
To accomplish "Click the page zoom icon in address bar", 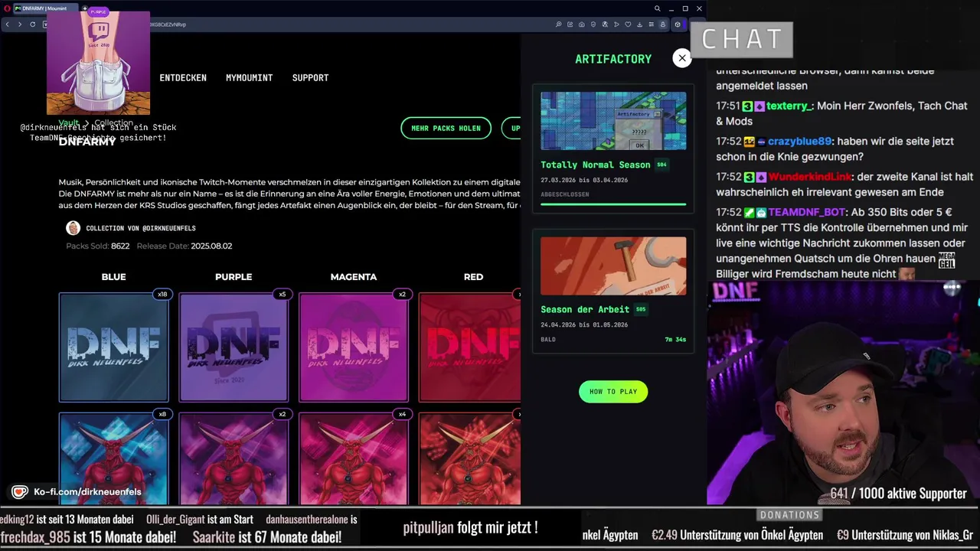I will click(x=559, y=24).
